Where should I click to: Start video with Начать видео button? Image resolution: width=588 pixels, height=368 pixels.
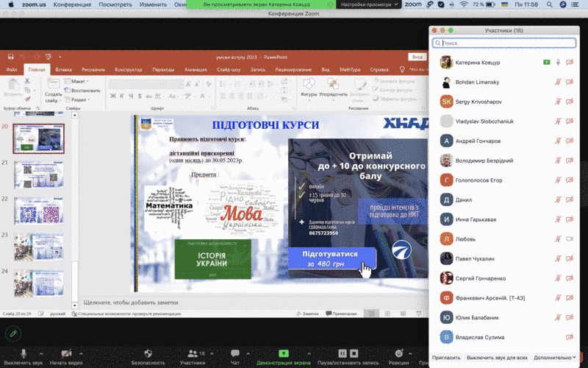[66, 357]
